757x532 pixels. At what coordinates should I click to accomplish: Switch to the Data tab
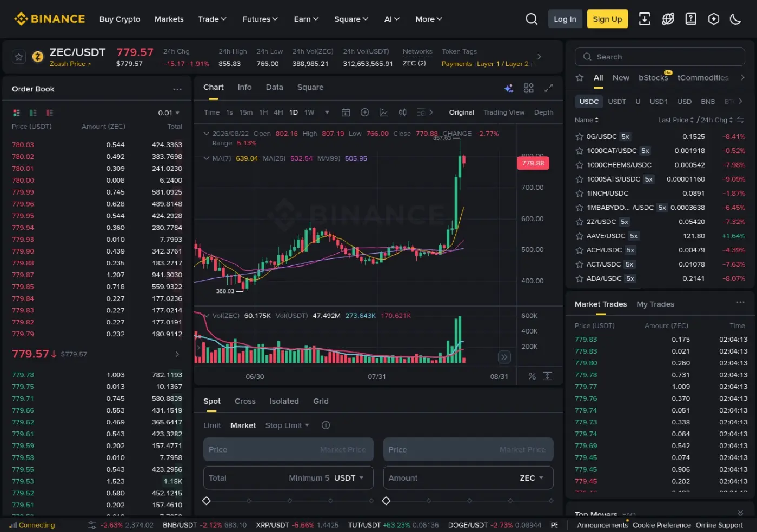point(274,87)
